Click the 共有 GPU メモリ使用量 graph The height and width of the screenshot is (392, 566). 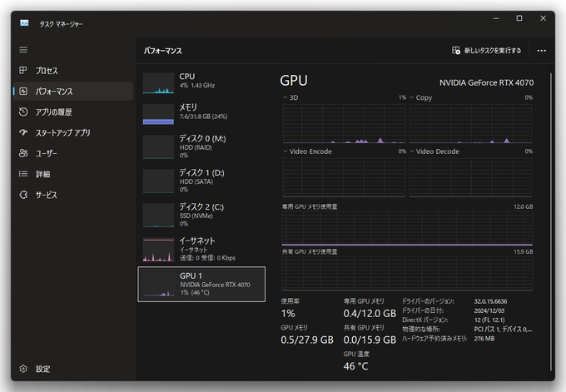pyautogui.click(x=407, y=274)
